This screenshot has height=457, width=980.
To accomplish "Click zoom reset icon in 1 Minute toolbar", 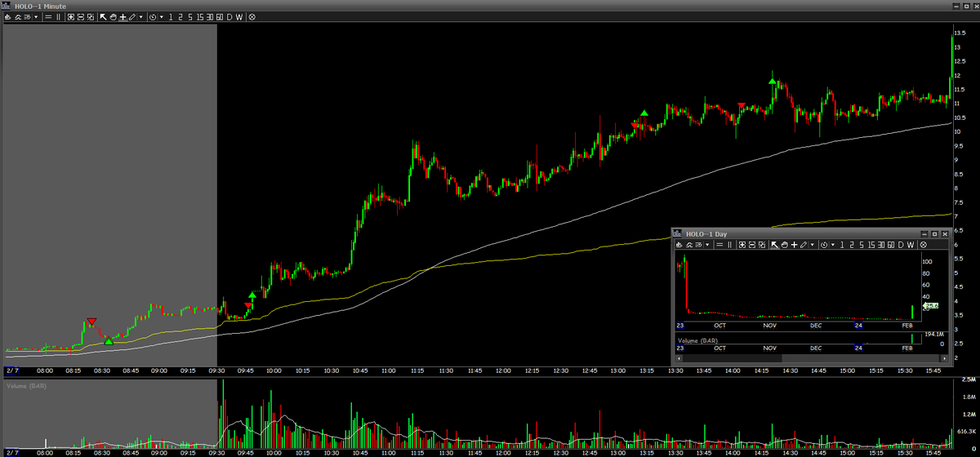I will tap(90, 16).
